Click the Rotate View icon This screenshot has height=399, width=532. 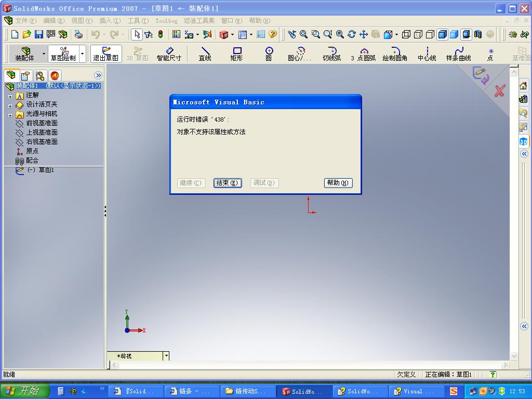(352, 34)
